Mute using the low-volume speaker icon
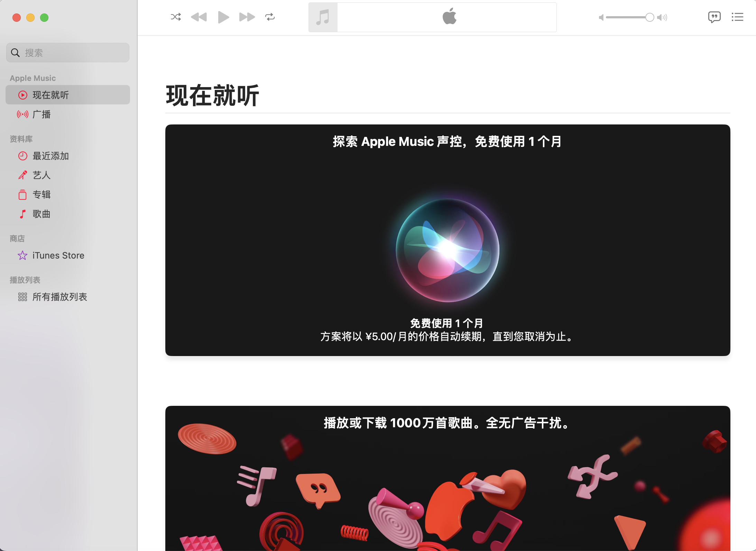Screen dimensions: 756x551 (x=601, y=17)
